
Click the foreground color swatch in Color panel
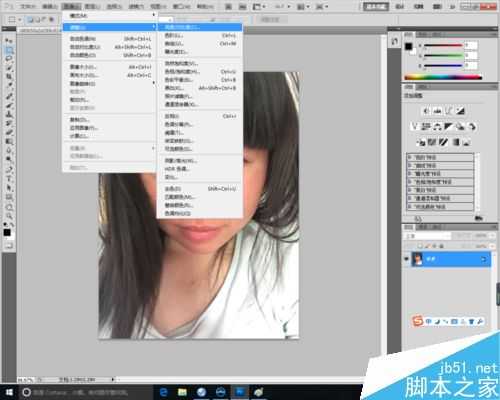pyautogui.click(x=409, y=46)
